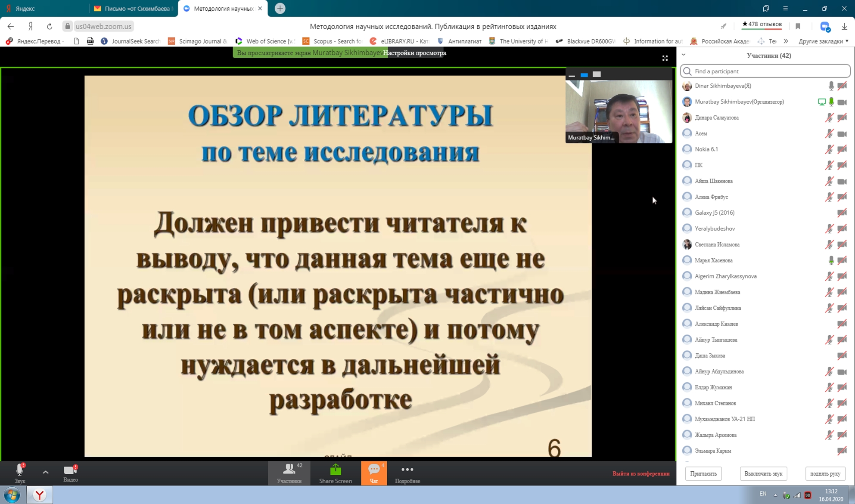Enter full screen view of shared screen
Image resolution: width=855 pixels, height=504 pixels.
coord(665,58)
